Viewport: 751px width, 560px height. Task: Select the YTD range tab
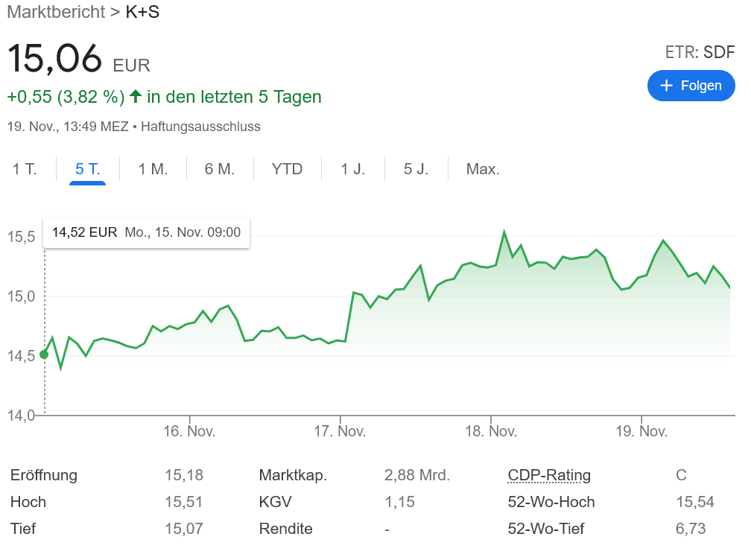(287, 169)
